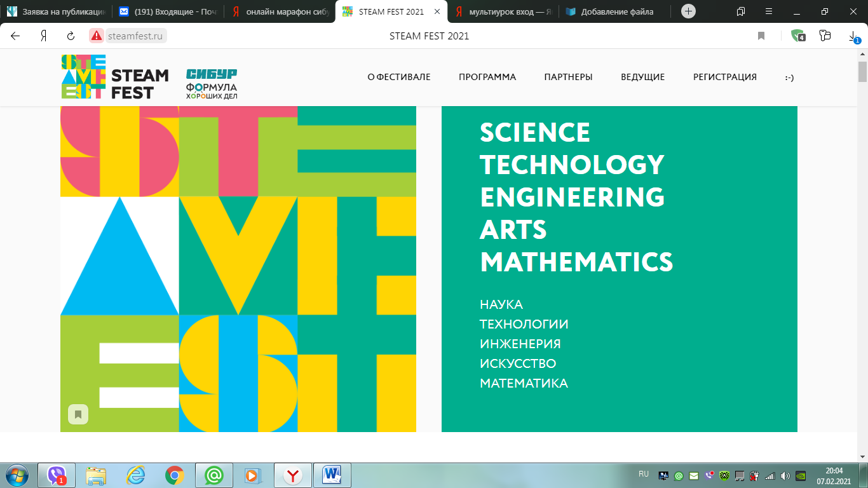Open new tab with plus button
The width and height of the screenshot is (868, 488).
coord(688,11)
